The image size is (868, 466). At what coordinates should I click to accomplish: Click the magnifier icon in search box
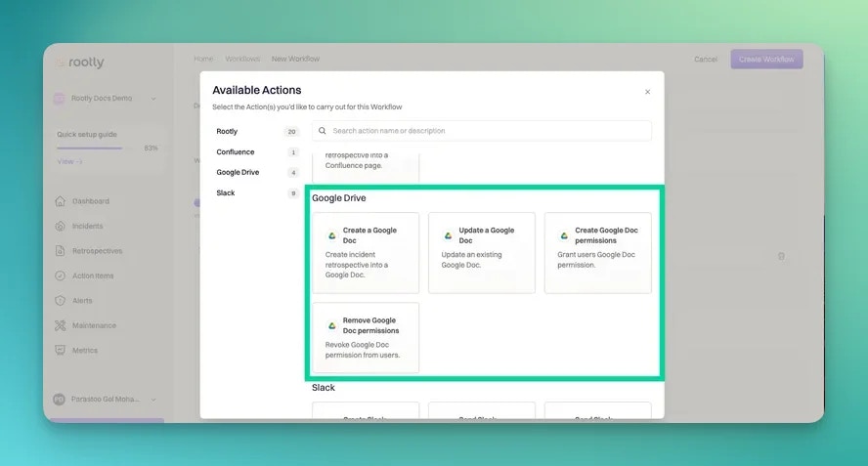(x=323, y=131)
